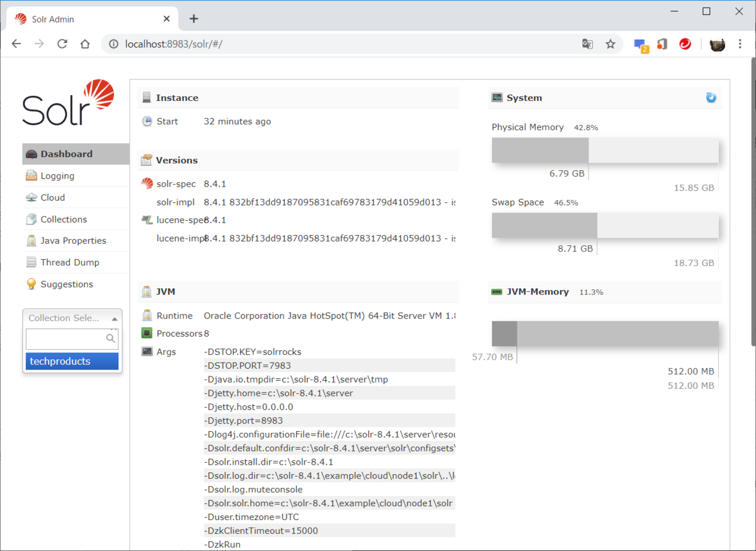Image resolution: width=756 pixels, height=551 pixels.
Task: Click the Collections sidebar icon
Action: (x=31, y=219)
